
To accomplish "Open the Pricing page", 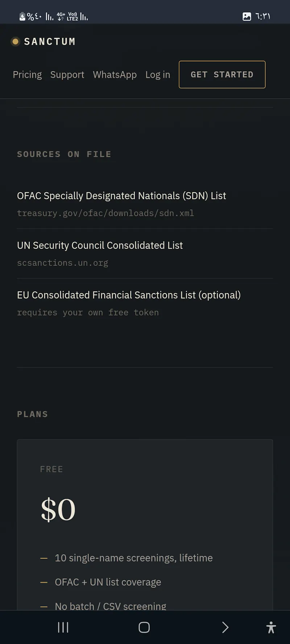I will coord(27,75).
